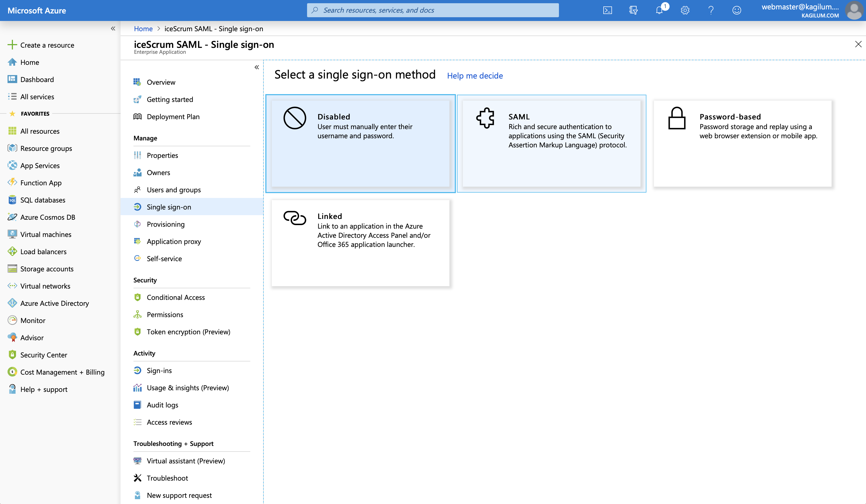Open the Help question mark icon
The image size is (866, 504).
click(711, 10)
